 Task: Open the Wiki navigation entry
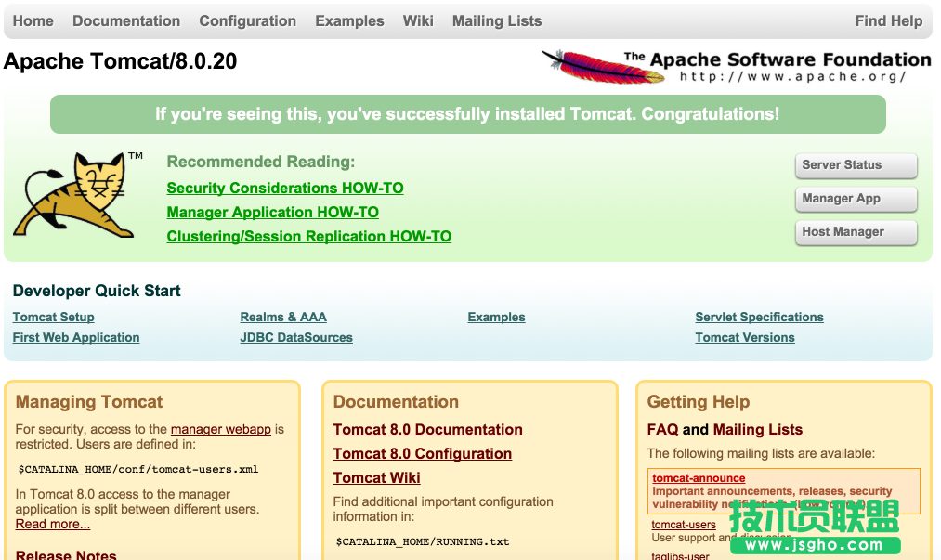pos(417,20)
